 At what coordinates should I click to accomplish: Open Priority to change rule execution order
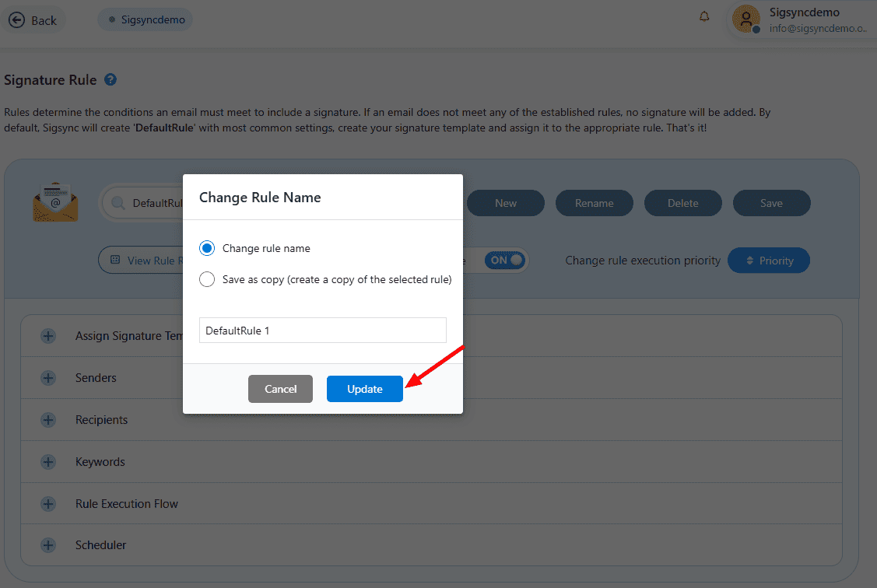[x=769, y=260]
